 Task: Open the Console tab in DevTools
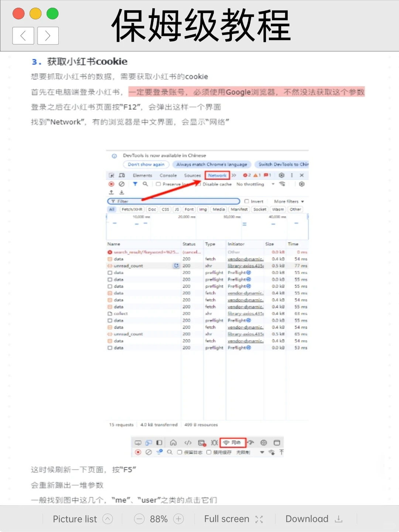168,175
